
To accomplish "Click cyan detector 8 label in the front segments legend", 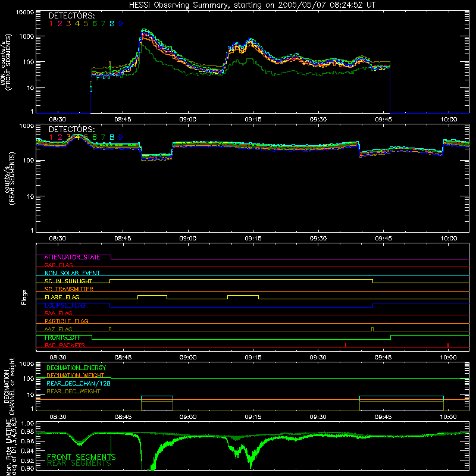I will [x=112, y=23].
